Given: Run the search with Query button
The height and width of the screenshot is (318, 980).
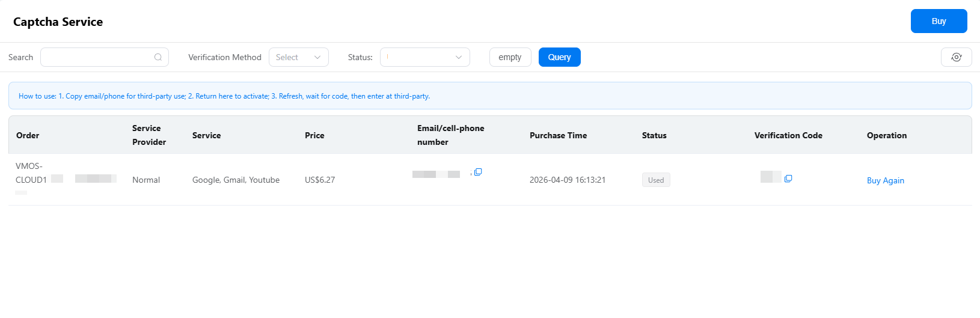Looking at the screenshot, I should click(x=559, y=57).
